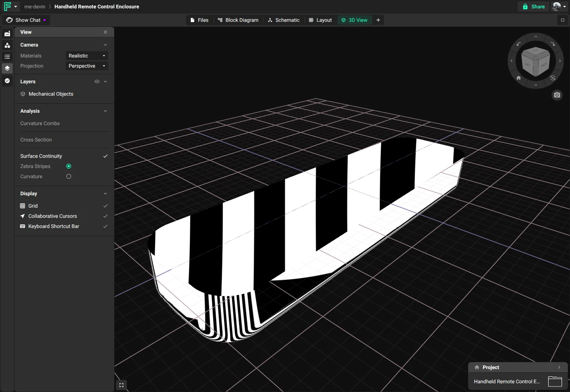Open the Flux logo main menu

coord(10,7)
